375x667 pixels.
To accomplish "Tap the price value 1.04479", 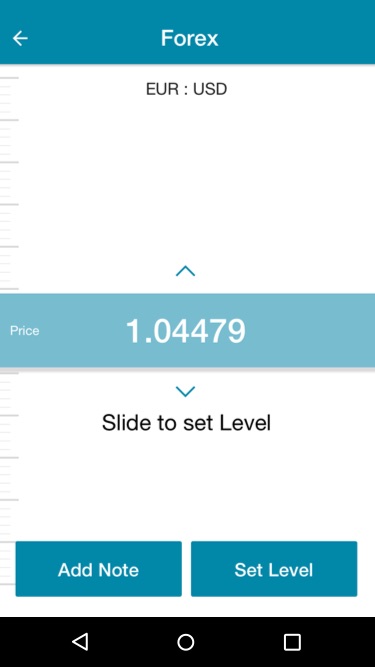I will coord(186,331).
